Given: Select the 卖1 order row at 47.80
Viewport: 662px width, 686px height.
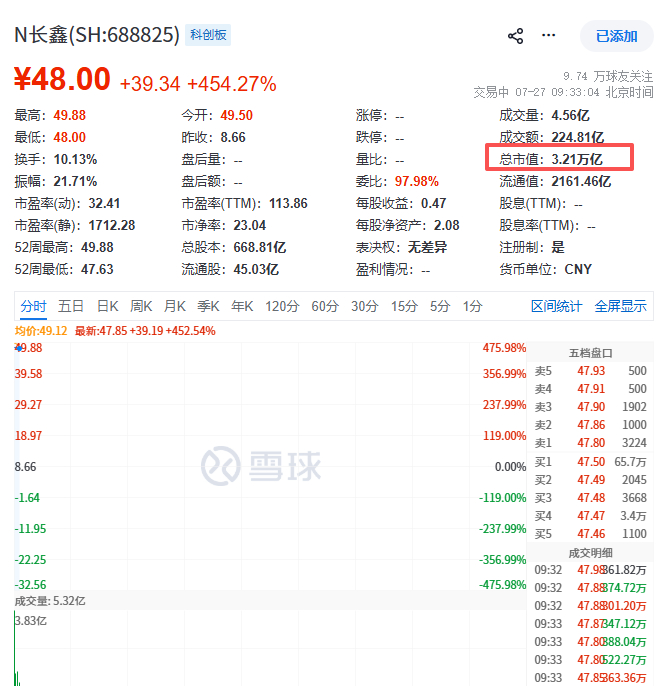Looking at the screenshot, I should [x=590, y=443].
